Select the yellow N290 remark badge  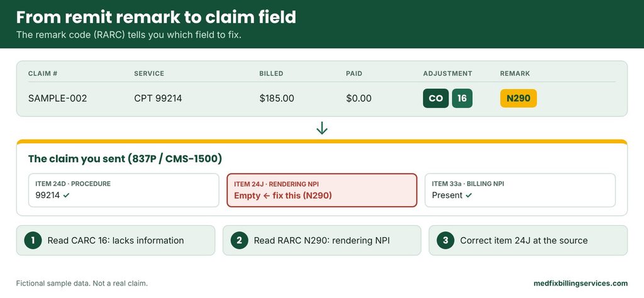pyautogui.click(x=518, y=99)
